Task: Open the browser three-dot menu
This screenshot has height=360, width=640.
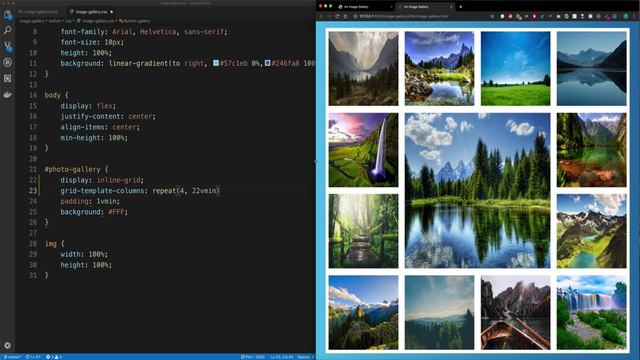Action: tap(634, 16)
